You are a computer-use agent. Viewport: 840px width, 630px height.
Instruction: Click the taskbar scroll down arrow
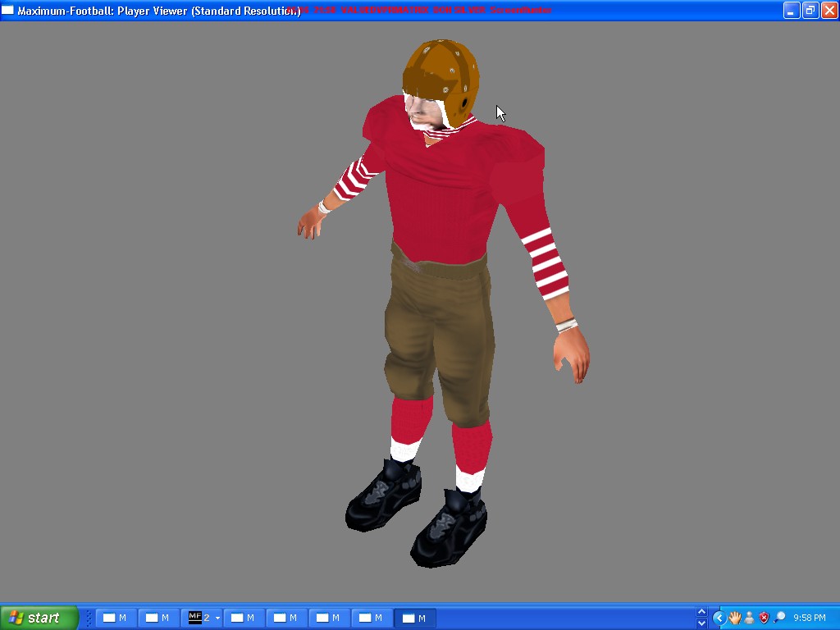coord(701,623)
